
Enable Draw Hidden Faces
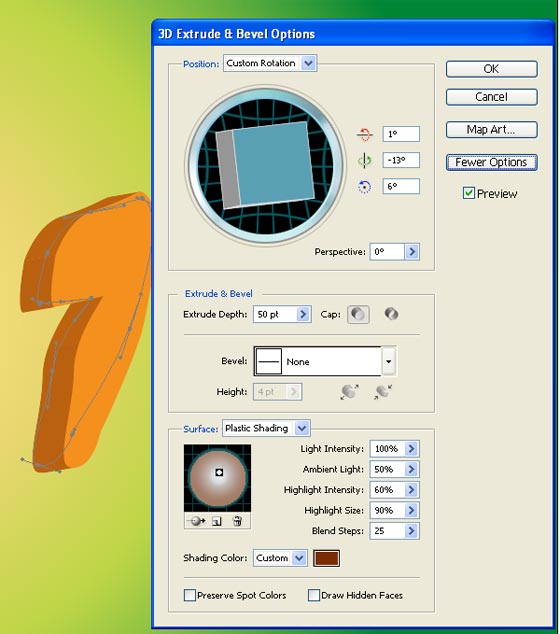click(313, 595)
